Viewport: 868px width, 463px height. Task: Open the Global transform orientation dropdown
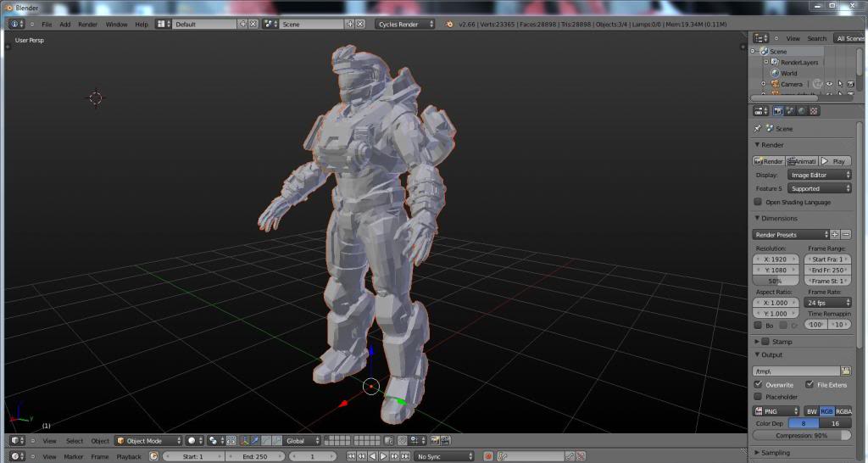click(302, 441)
